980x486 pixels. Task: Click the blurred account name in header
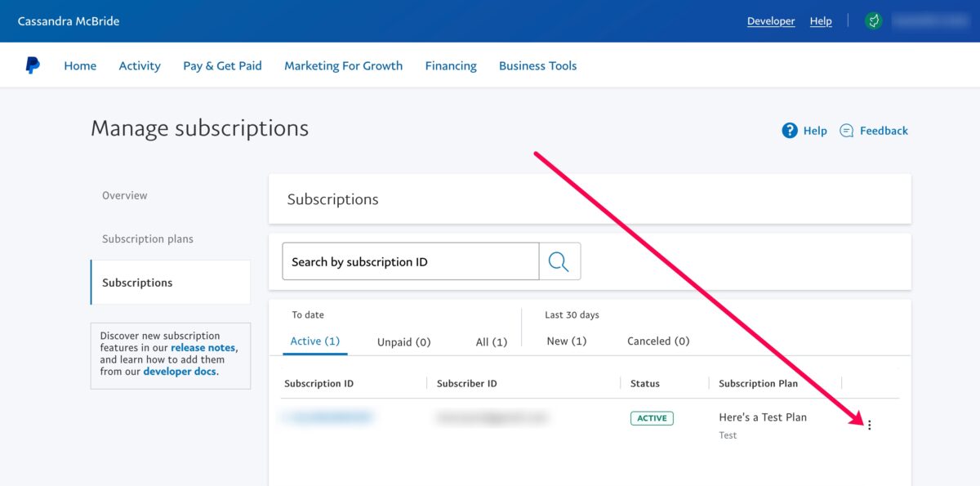point(929,21)
